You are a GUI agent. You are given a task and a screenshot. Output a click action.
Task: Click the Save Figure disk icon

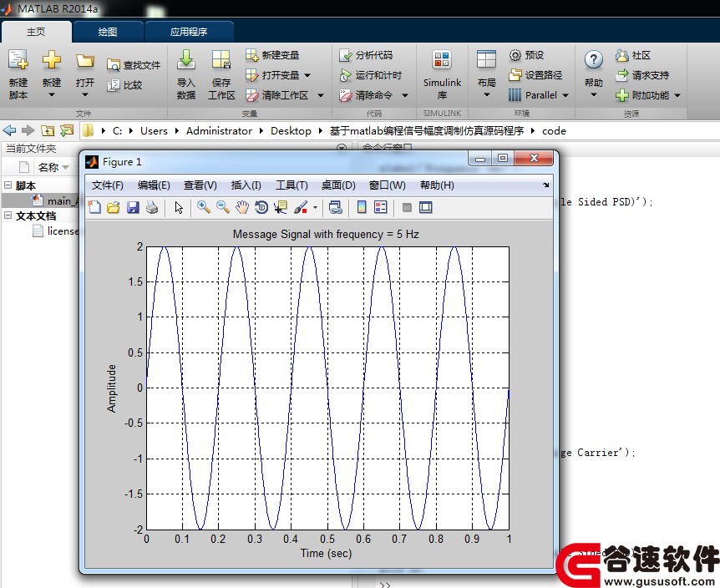coord(133,207)
